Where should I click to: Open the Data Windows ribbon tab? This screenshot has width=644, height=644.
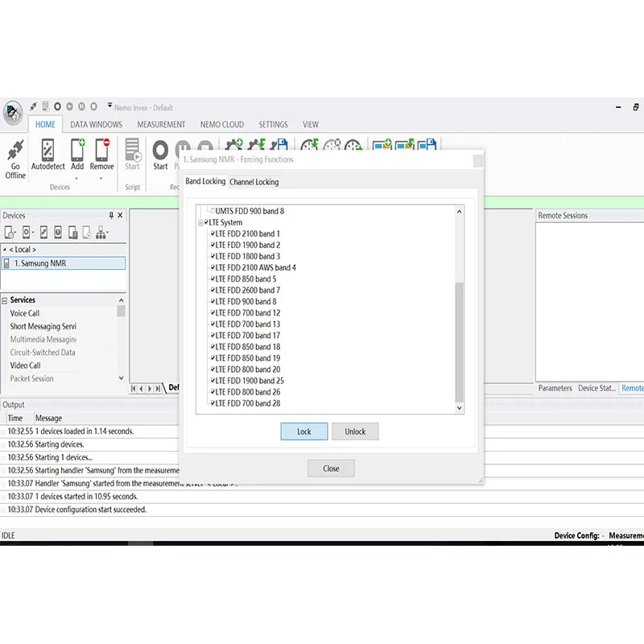96,125
